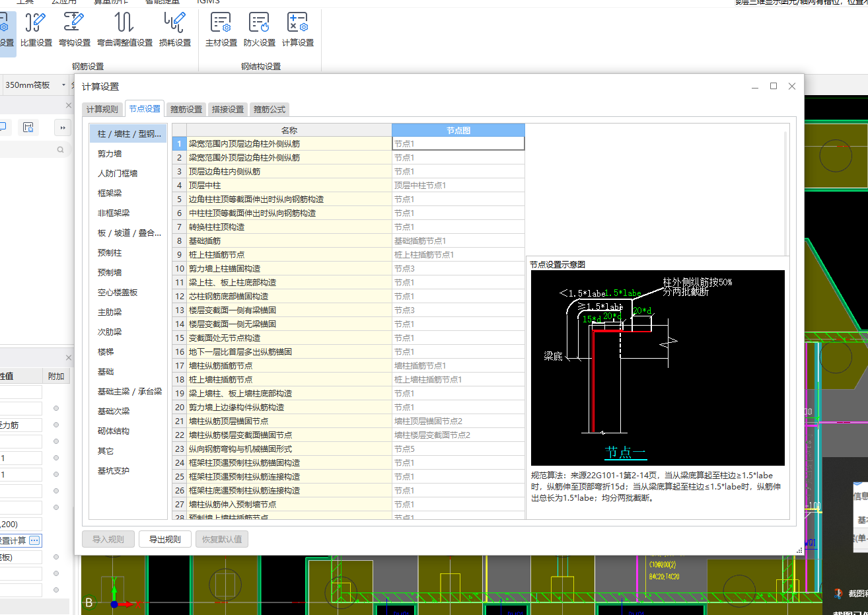Select the 框架梁 category
Image resolution: width=868 pixels, height=615 pixels.
128,193
